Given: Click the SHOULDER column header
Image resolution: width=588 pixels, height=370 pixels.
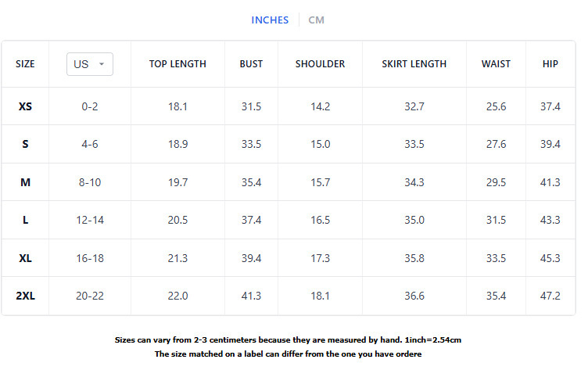Looking at the screenshot, I should [x=320, y=64].
